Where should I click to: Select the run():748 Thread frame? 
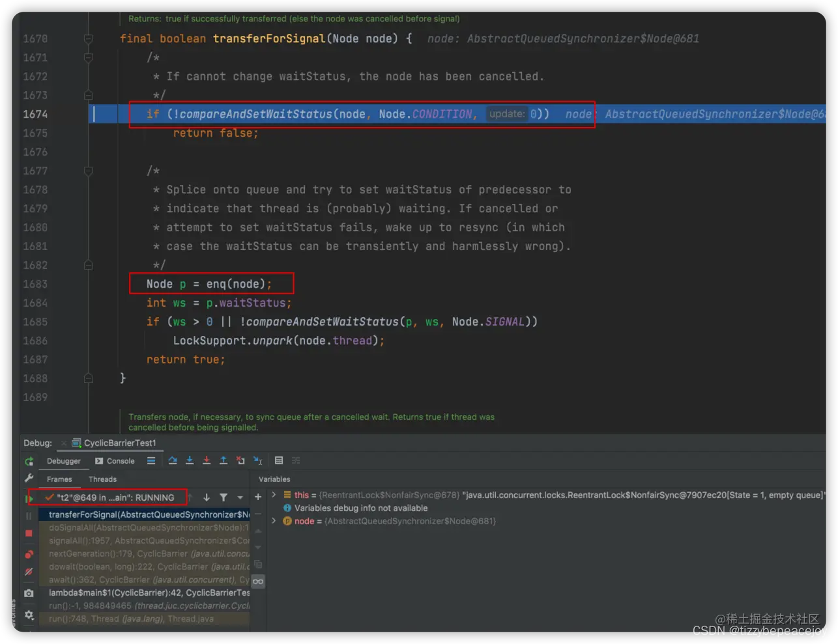click(145, 619)
